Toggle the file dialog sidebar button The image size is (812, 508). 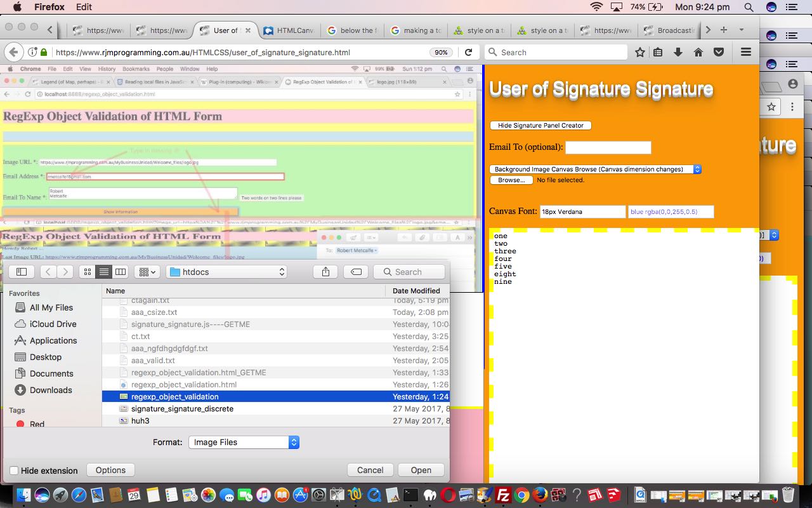[21, 272]
